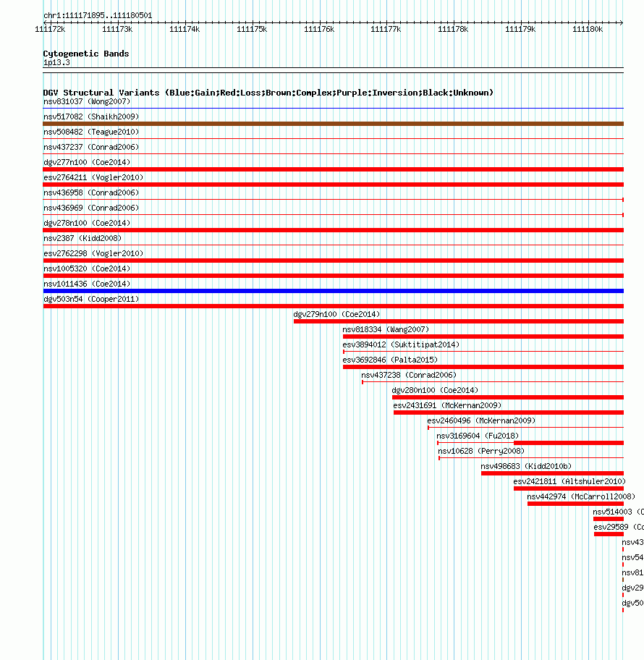The height and width of the screenshot is (660, 644).
Task: Click dgv279n100 (Coe2014) variant label
Action: pyautogui.click(x=336, y=314)
